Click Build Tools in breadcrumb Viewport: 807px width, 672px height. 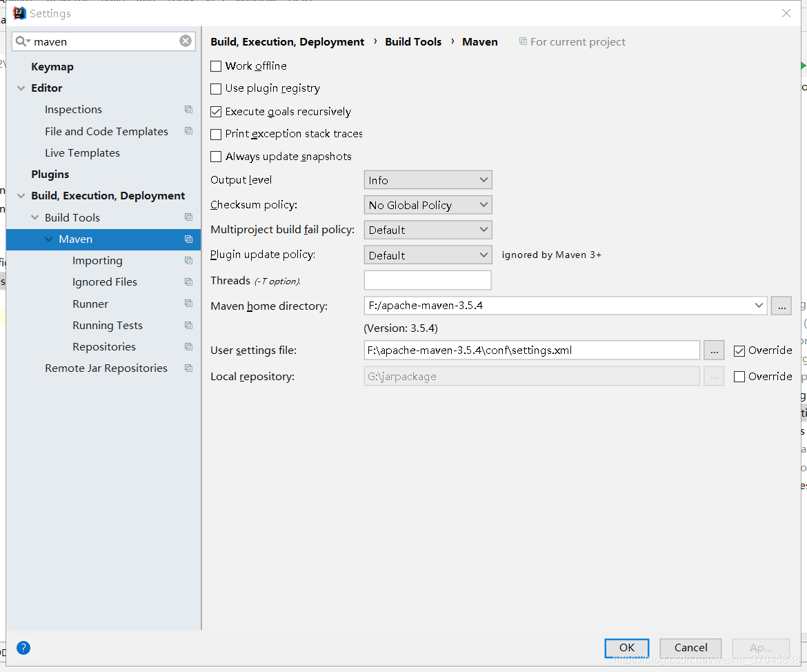[x=413, y=41]
